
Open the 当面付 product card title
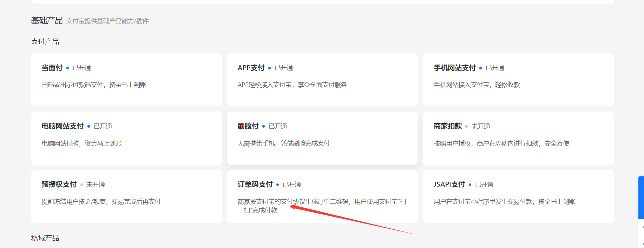(52, 68)
